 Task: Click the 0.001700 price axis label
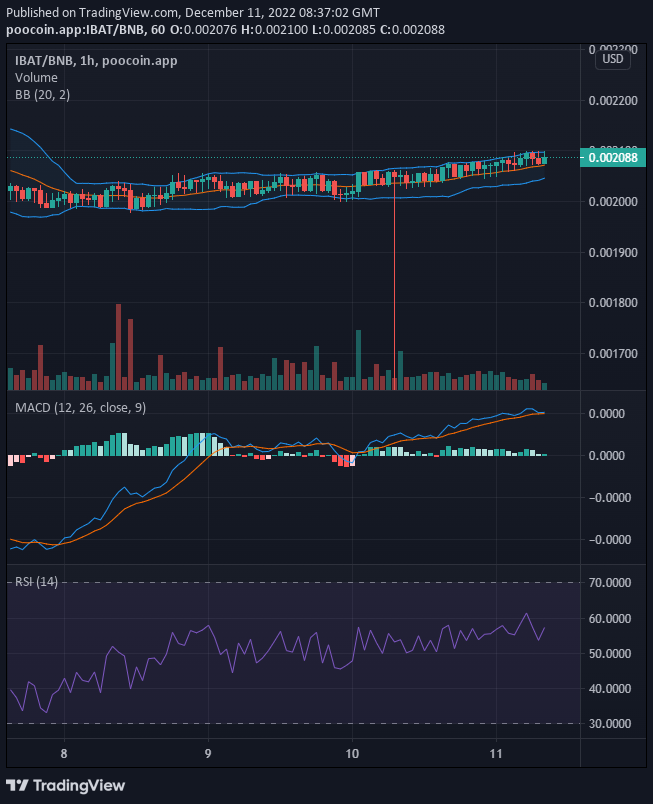[x=613, y=353]
